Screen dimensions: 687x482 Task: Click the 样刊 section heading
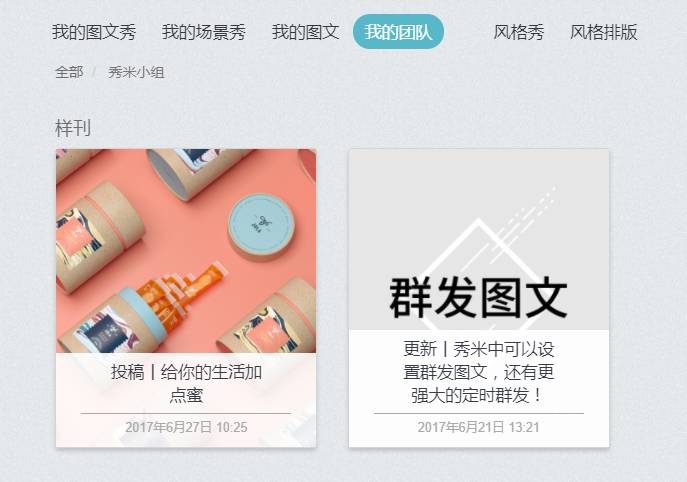[73, 128]
